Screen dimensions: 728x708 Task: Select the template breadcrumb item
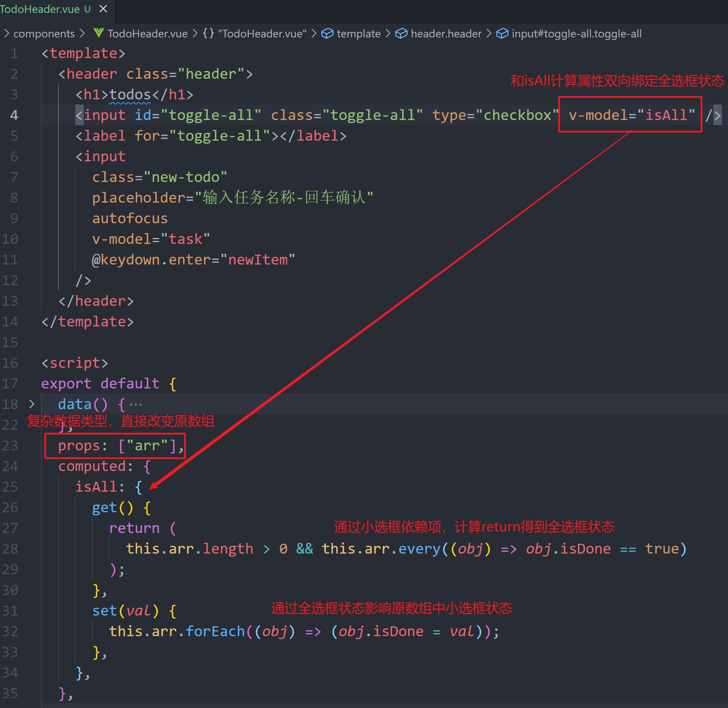click(359, 34)
